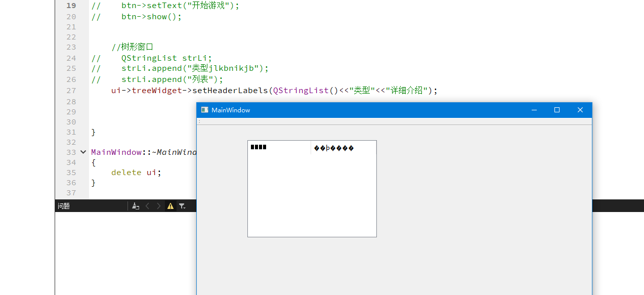This screenshot has height=295, width=644.
Task: Click the previous issue arrow icon
Action: click(147, 206)
